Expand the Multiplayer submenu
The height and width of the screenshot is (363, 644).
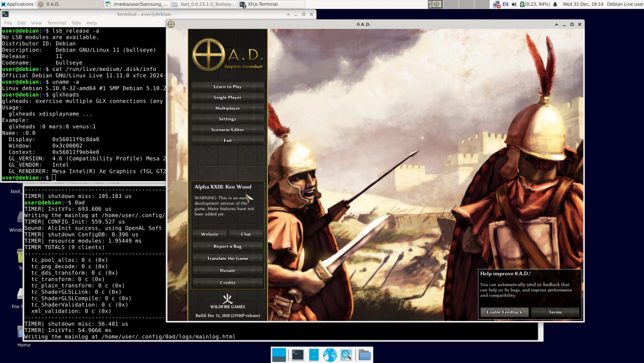(227, 108)
